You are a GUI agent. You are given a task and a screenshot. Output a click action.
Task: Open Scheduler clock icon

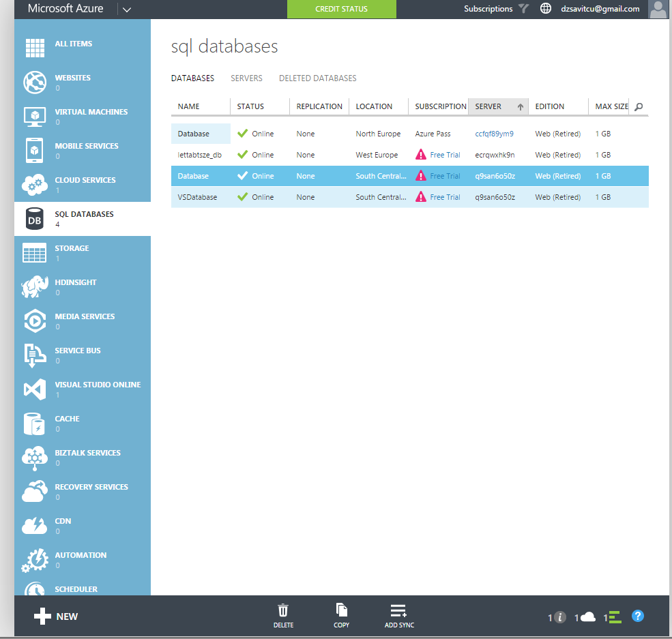point(35,589)
